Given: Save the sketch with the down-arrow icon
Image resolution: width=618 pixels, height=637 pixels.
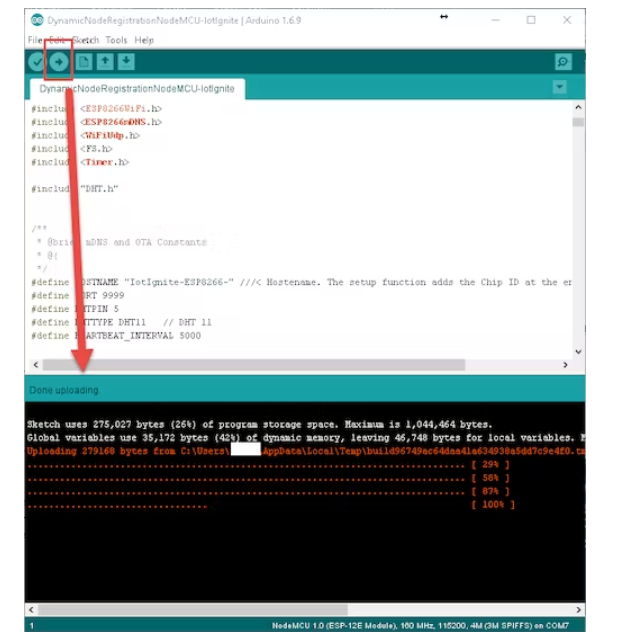Looking at the screenshot, I should pos(126,62).
